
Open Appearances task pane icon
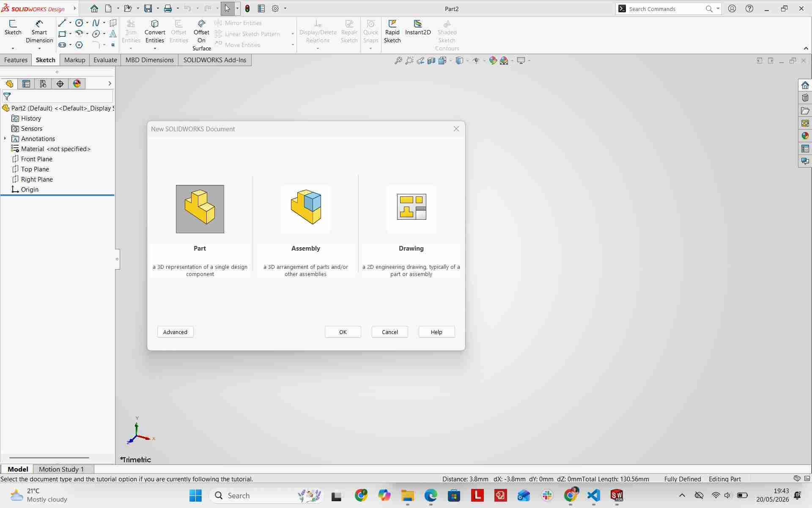pyautogui.click(x=805, y=136)
